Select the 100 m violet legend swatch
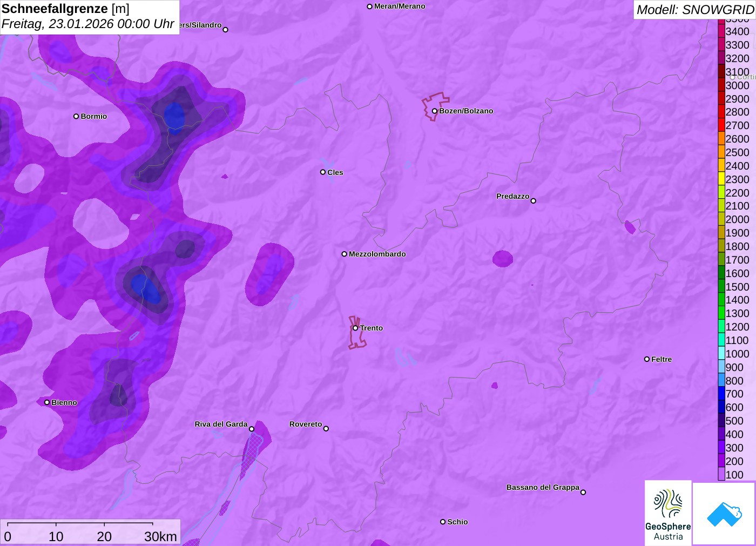This screenshot has width=756, height=546. click(721, 475)
